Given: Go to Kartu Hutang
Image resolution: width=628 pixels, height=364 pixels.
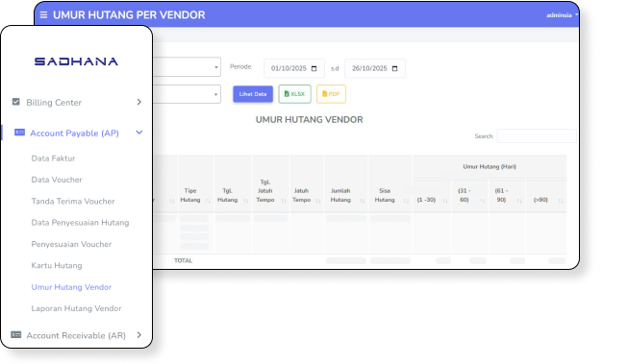Looking at the screenshot, I should (x=57, y=266).
